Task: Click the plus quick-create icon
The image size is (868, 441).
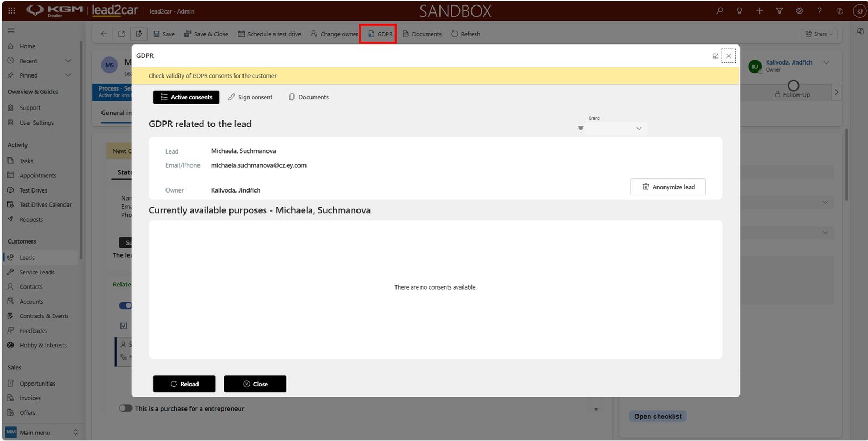Action: [759, 11]
